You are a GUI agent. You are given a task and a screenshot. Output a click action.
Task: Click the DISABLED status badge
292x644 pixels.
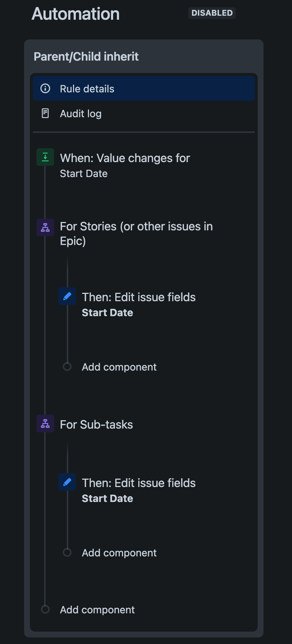click(x=212, y=13)
